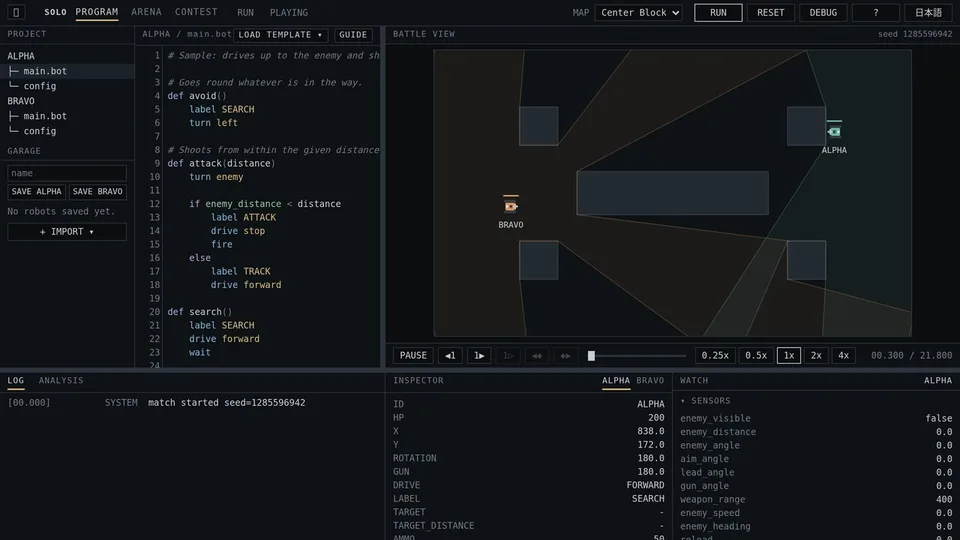Open the GUIDE
The width and height of the screenshot is (960, 540).
click(353, 35)
